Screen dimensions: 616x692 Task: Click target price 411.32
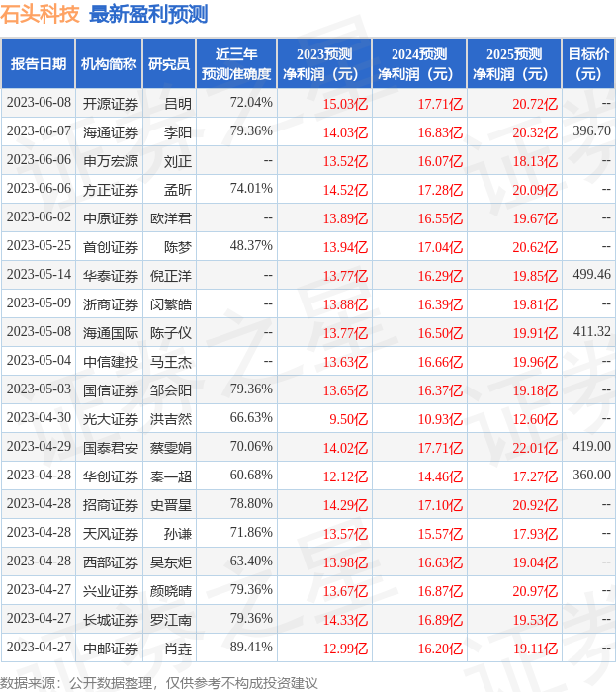pos(591,332)
